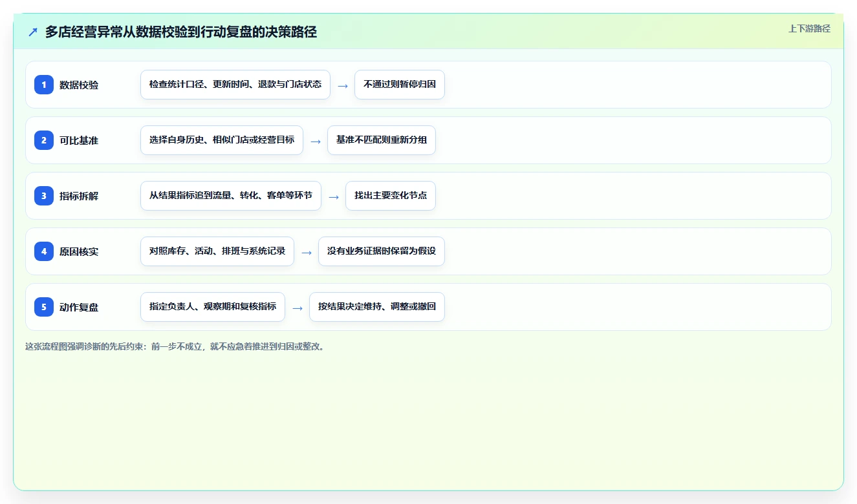The image size is (857, 504).
Task: Select step number 5 badge
Action: click(44, 307)
